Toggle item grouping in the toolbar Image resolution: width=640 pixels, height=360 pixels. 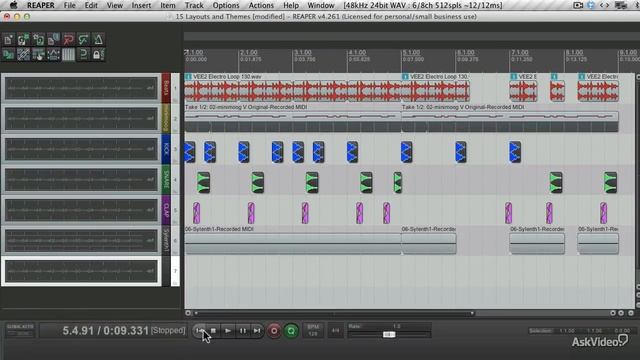[x=23, y=54]
